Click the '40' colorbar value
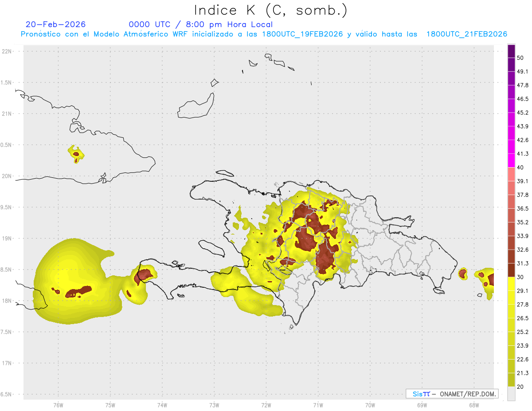This screenshot has width=532, height=411. pos(520,168)
